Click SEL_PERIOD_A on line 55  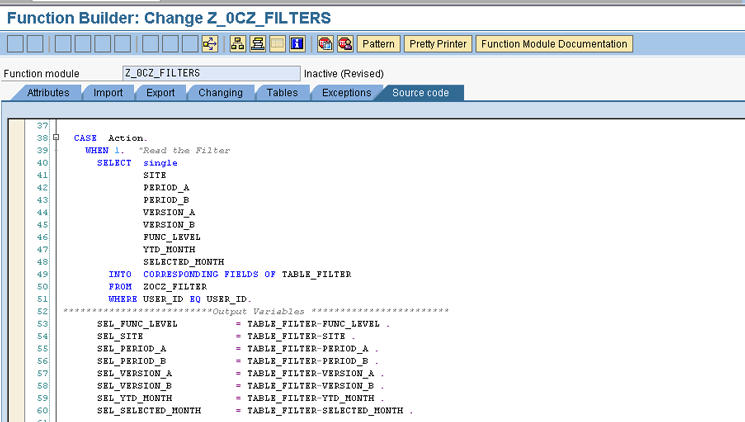132,349
